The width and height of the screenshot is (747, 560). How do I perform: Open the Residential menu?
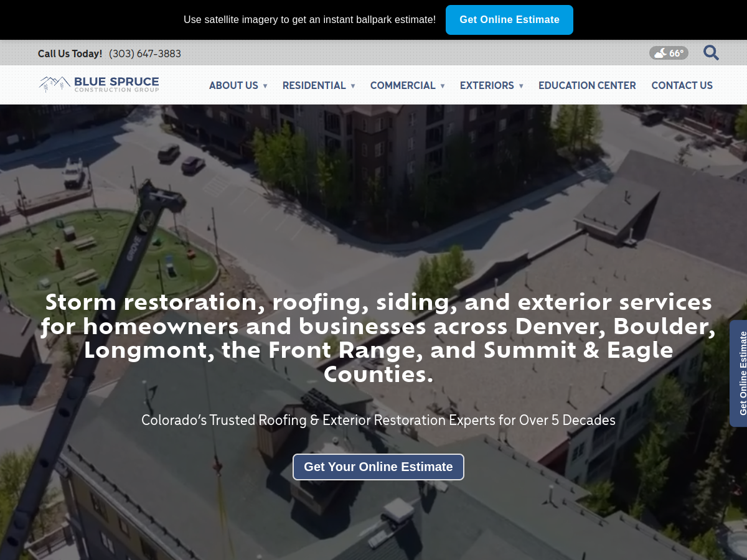(x=314, y=85)
